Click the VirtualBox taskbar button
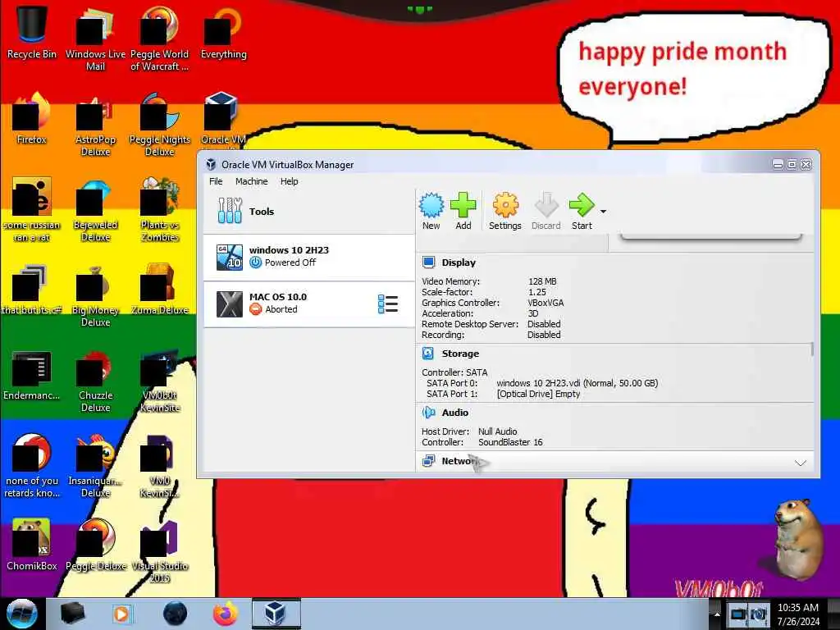The image size is (840, 630). point(276,614)
